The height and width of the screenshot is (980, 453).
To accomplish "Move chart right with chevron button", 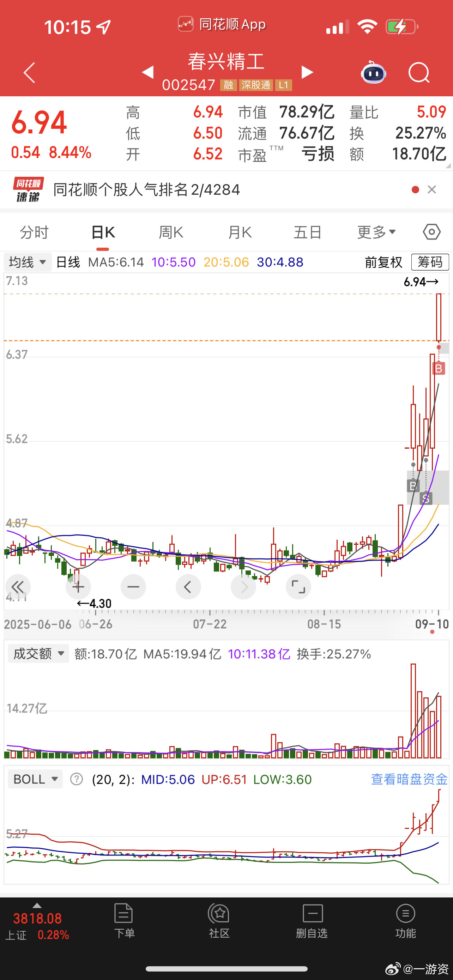I will pos(243,587).
